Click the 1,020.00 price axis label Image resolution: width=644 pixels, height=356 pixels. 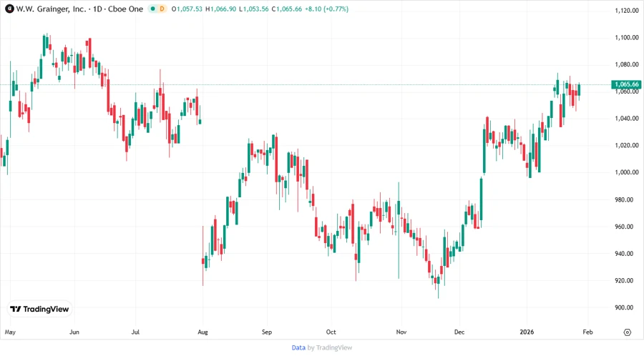click(627, 145)
